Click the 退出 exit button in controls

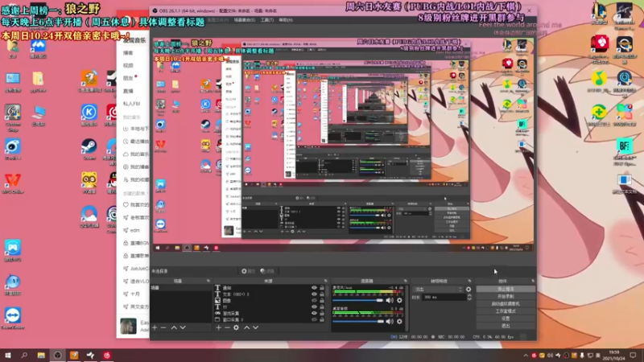point(506,326)
